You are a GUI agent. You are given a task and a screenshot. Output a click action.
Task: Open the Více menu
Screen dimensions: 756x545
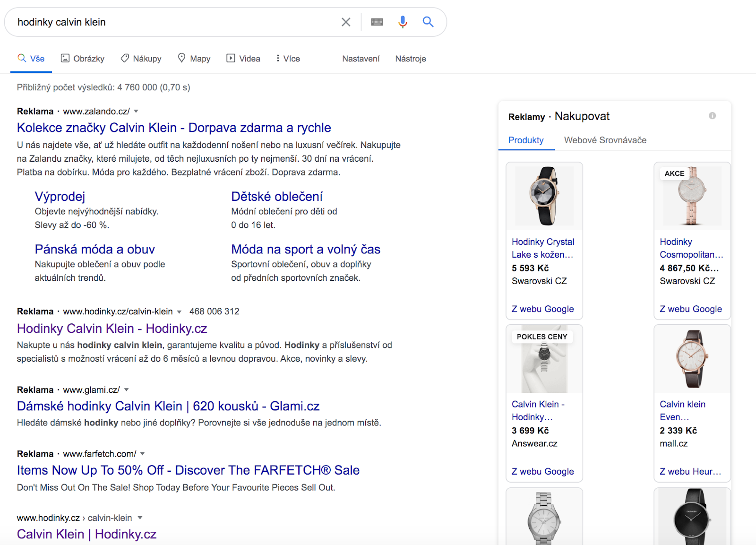288,59
